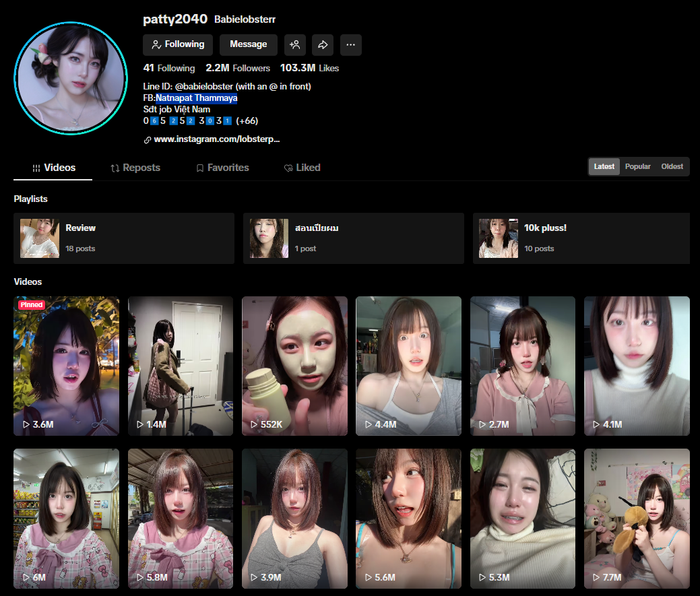
Task: Switch to the Reposts tab
Action: tap(135, 168)
